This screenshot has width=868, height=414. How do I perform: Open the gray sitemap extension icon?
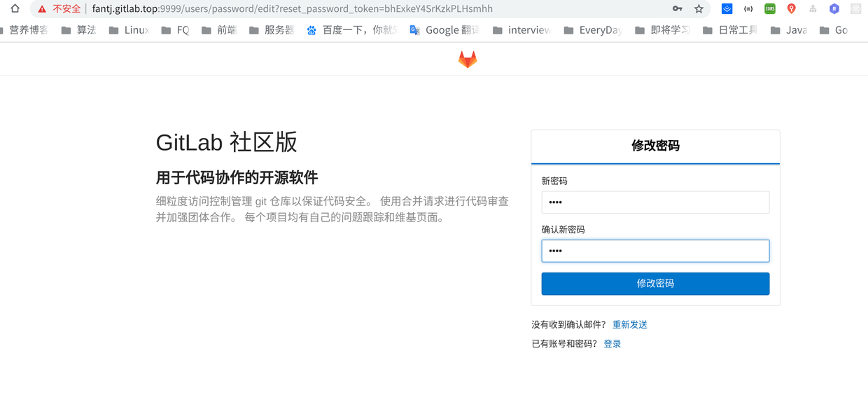point(813,9)
